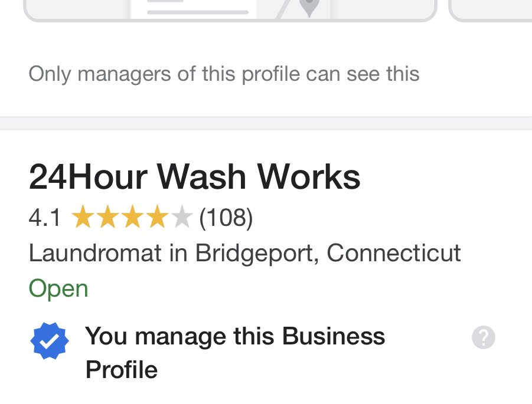
Task: Open the 24Hour Wash Works business title
Action: click(x=194, y=177)
